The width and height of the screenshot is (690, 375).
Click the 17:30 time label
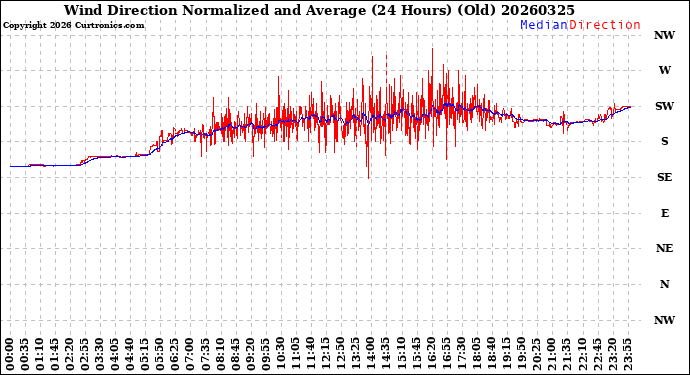462,354
